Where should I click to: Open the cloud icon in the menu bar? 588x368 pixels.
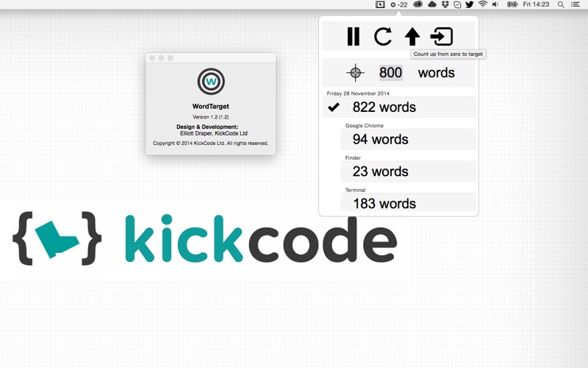click(432, 4)
